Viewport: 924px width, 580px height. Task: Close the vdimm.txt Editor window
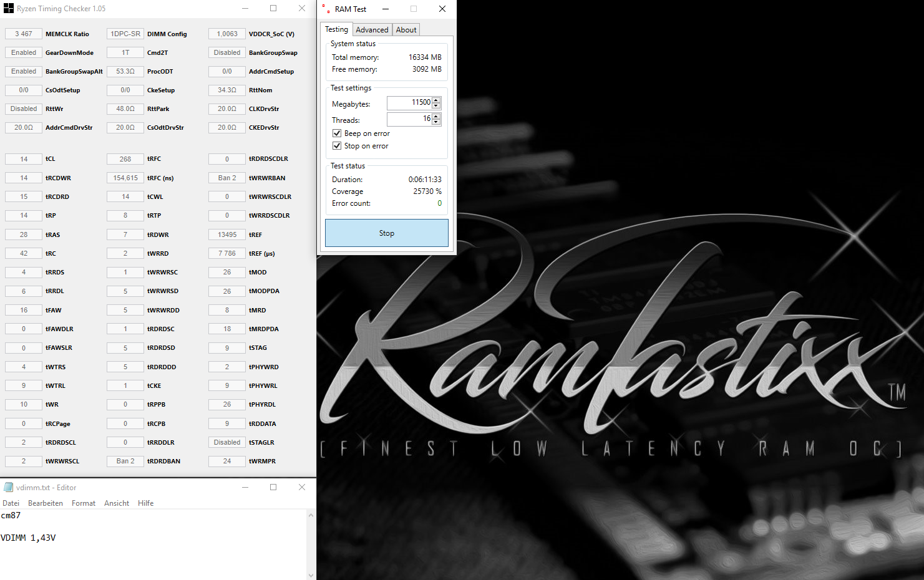pyautogui.click(x=302, y=487)
